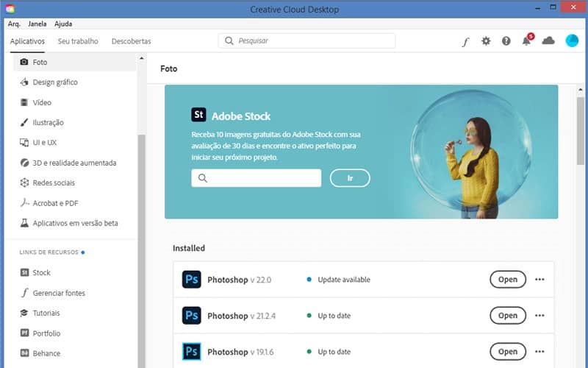Click the Portfolio icon
588x368 pixels.
pos(24,333)
